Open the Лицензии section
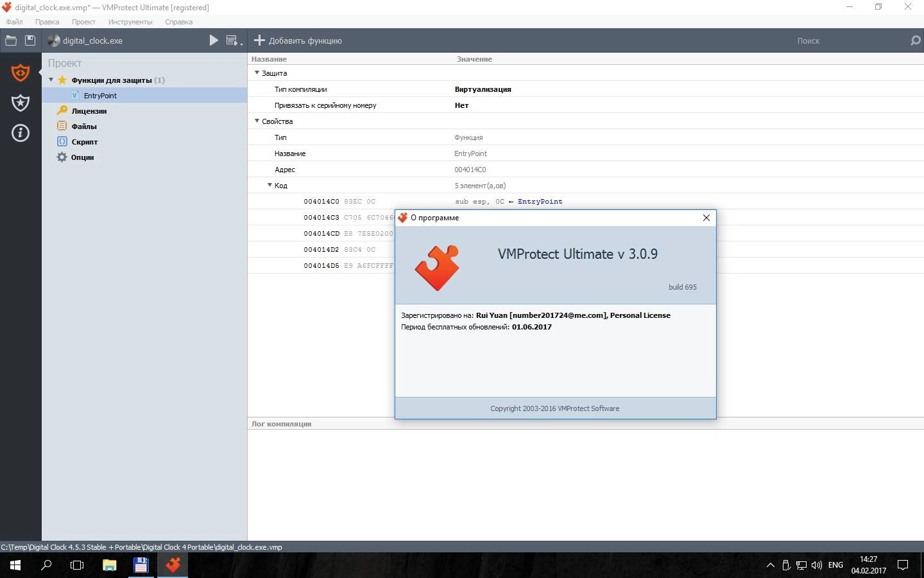Image resolution: width=924 pixels, height=578 pixels. tap(89, 111)
